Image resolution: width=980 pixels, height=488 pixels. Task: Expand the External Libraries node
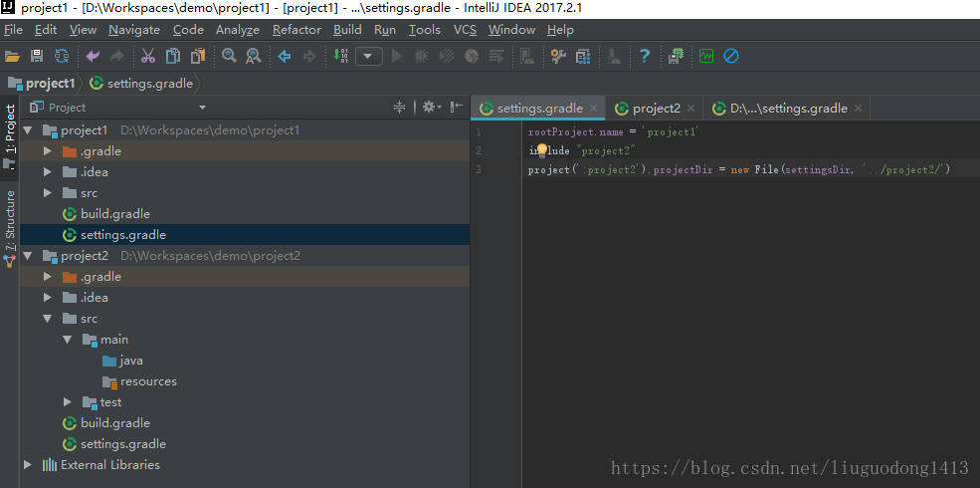28,465
